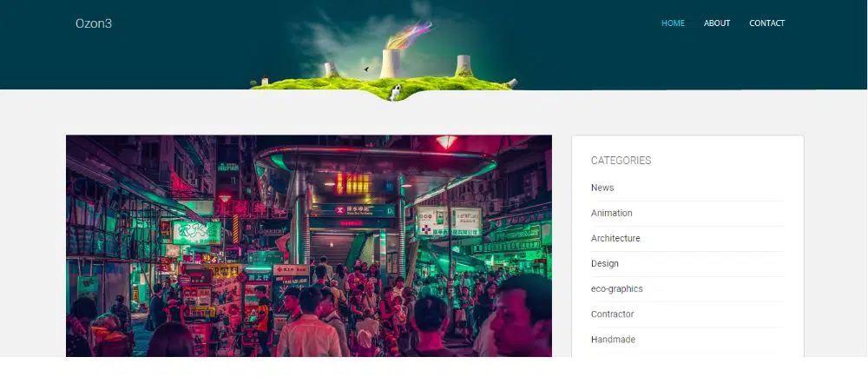868x390 pixels.
Task: Click the Ozon3 site logo
Action: (x=94, y=23)
